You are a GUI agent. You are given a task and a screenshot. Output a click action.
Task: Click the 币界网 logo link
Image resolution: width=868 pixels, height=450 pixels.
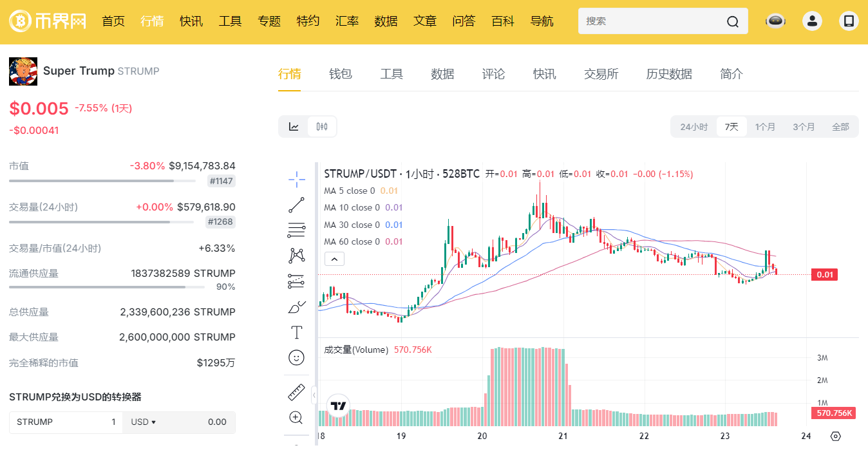point(48,21)
